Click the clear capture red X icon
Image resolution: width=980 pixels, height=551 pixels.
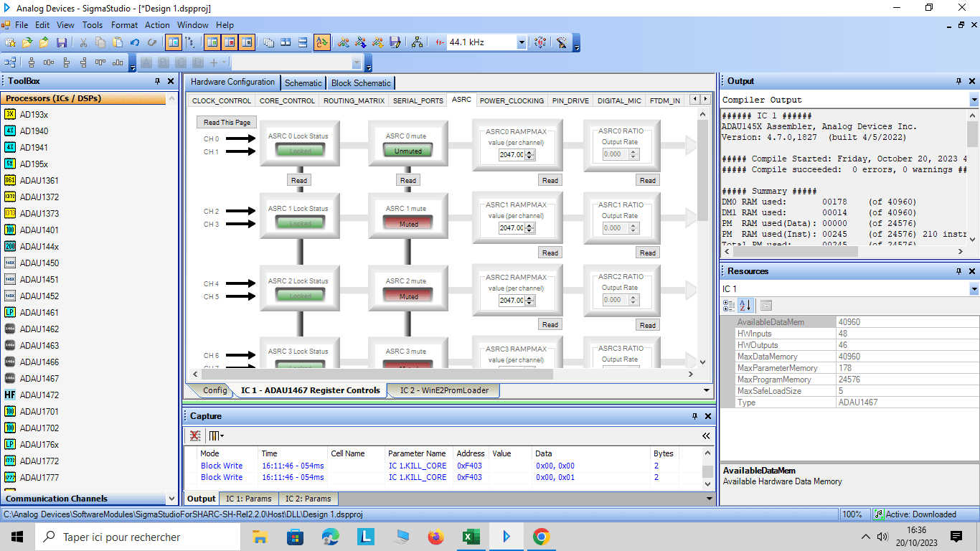tap(194, 435)
